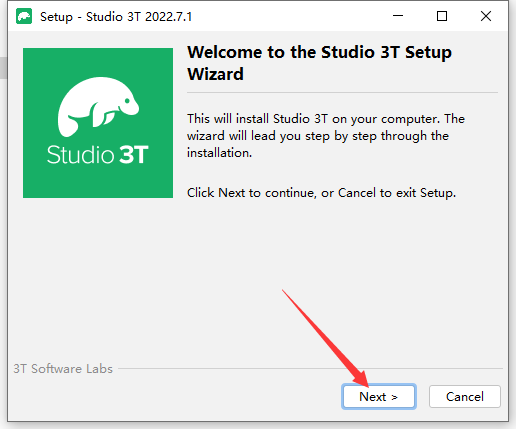
Task: Click the Click Next to continue instruction text
Action: (x=321, y=193)
